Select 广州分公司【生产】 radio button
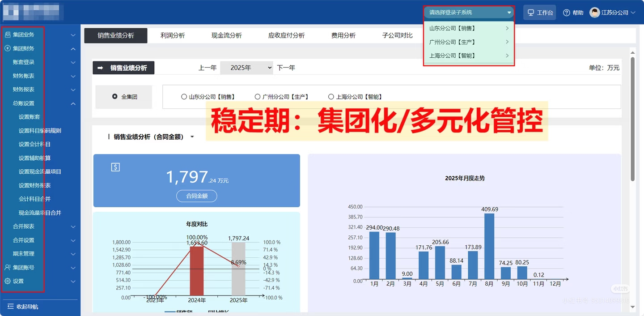644x316 pixels. pyautogui.click(x=257, y=97)
